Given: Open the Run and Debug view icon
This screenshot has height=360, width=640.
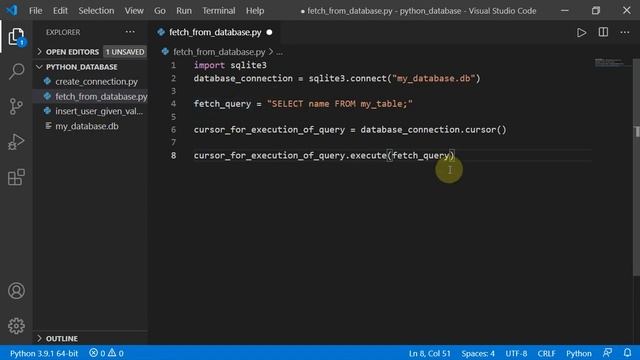Looking at the screenshot, I should point(16,142).
